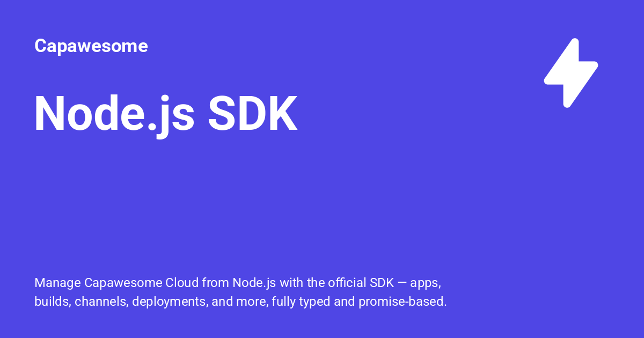The height and width of the screenshot is (338, 644).
Task: Click the white lightning bolt logo
Action: (571, 73)
